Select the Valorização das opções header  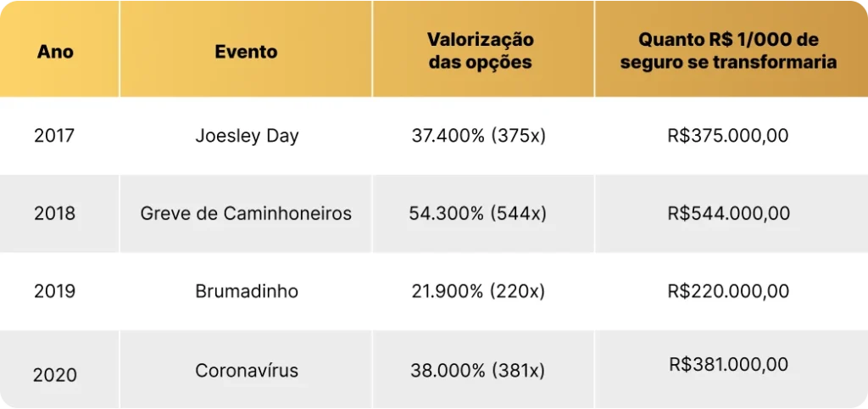point(481,51)
